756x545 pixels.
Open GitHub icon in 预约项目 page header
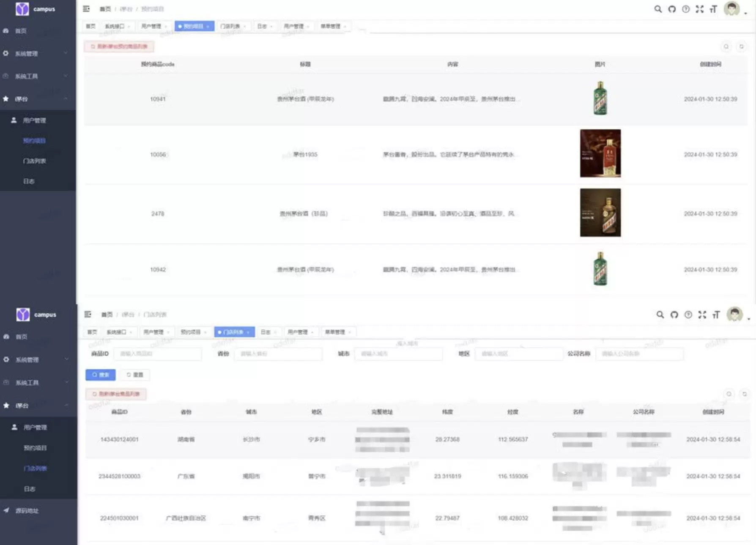click(x=672, y=9)
